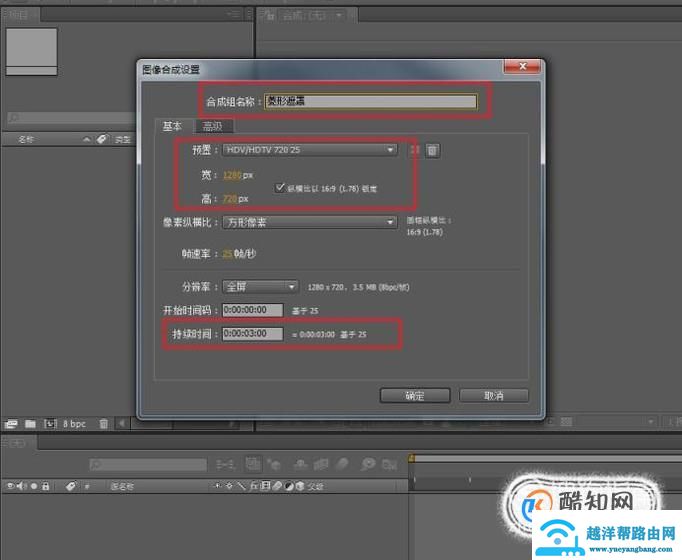Click the quality switch column icon

[241, 486]
